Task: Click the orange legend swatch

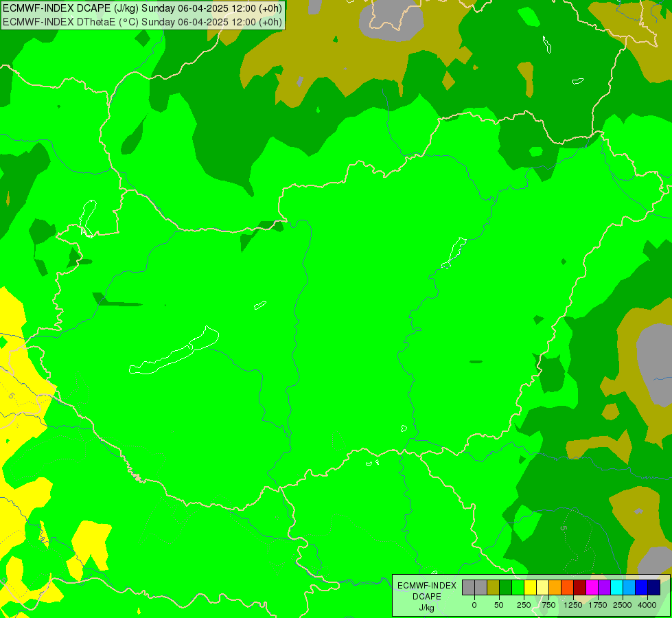Action: [x=555, y=588]
